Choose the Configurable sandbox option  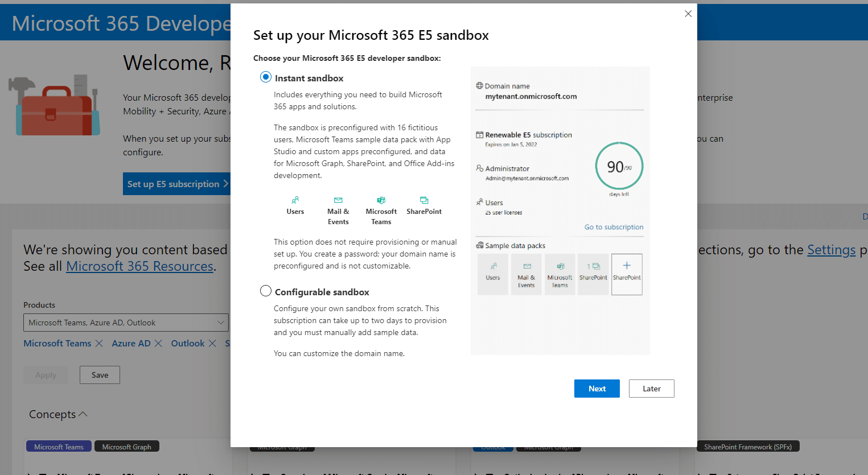coord(265,291)
